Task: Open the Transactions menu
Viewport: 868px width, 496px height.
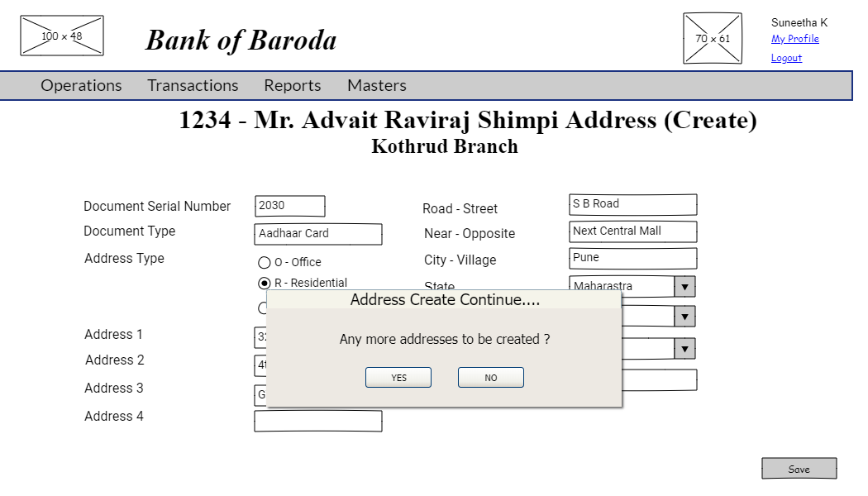Action: [x=192, y=85]
